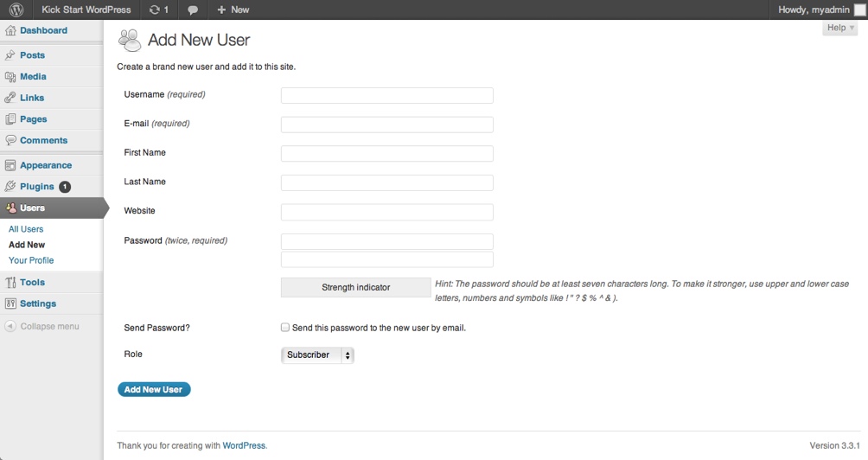868x460 pixels.
Task: Open the WordPress link in footer
Action: point(244,446)
